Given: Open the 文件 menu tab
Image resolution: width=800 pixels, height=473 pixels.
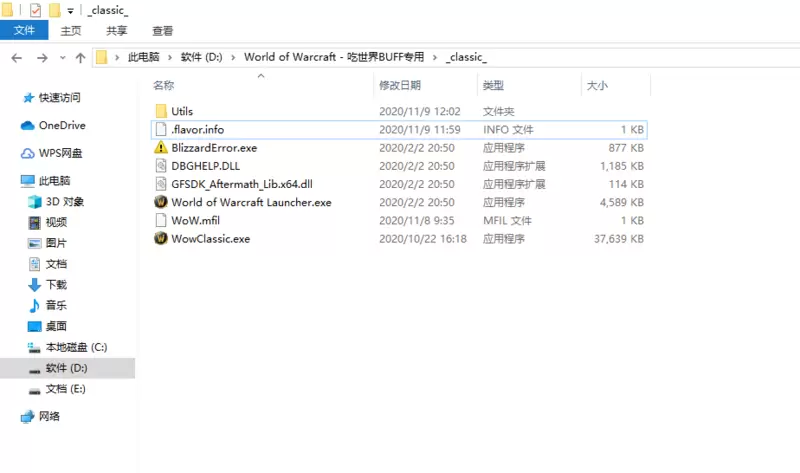Looking at the screenshot, I should pos(24,31).
